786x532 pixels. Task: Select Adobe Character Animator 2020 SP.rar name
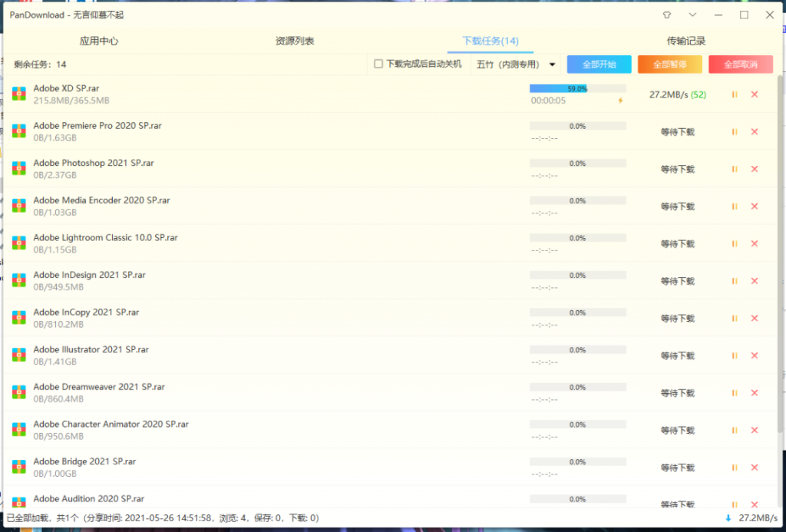pyautogui.click(x=111, y=425)
